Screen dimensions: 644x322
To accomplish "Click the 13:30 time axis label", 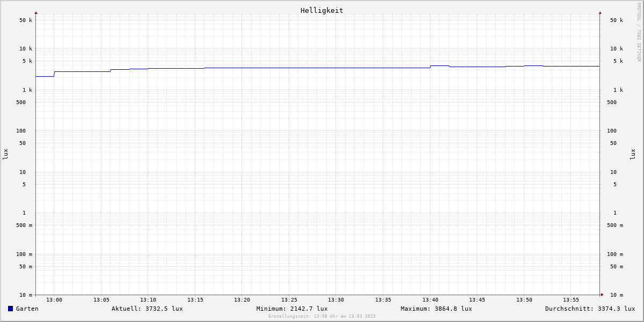I will point(336,299).
